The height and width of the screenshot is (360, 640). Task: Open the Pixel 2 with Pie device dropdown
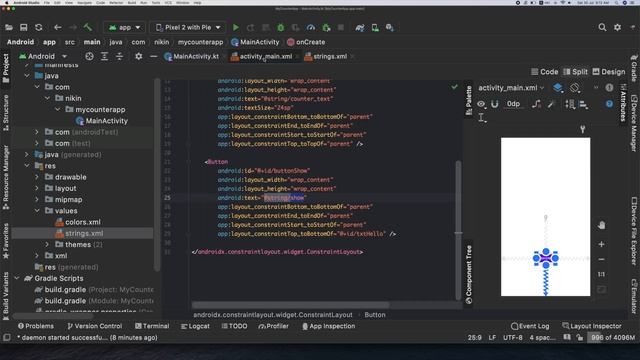point(188,27)
